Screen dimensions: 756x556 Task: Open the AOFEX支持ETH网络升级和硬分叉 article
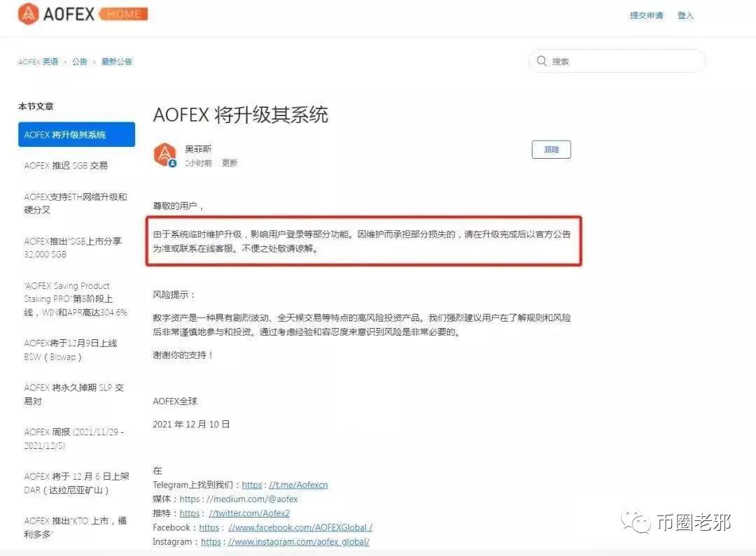pos(74,204)
